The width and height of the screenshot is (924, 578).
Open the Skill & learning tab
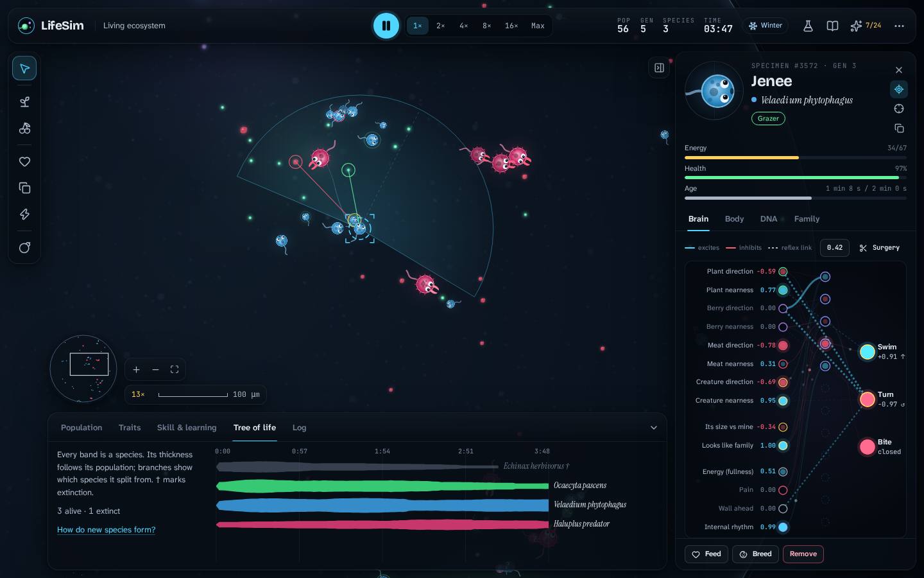(187, 428)
